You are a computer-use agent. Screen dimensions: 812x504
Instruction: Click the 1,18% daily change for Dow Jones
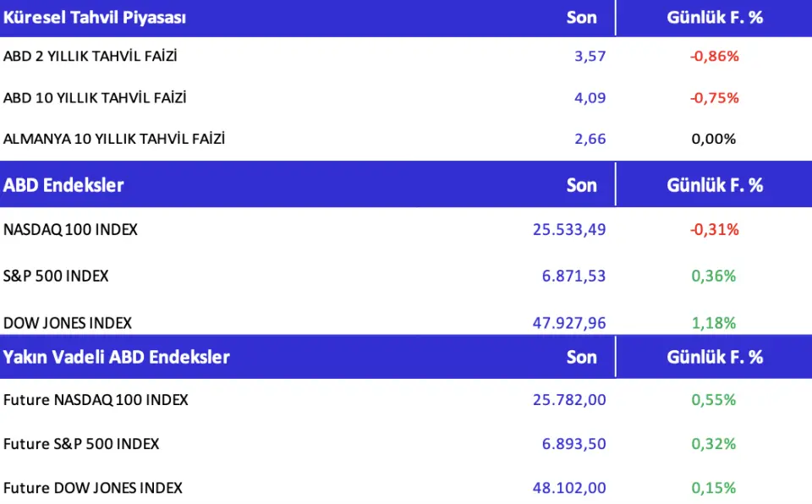click(714, 322)
